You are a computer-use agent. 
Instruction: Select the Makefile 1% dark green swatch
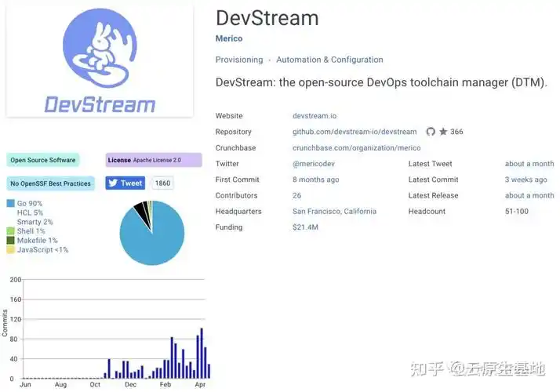(11, 240)
